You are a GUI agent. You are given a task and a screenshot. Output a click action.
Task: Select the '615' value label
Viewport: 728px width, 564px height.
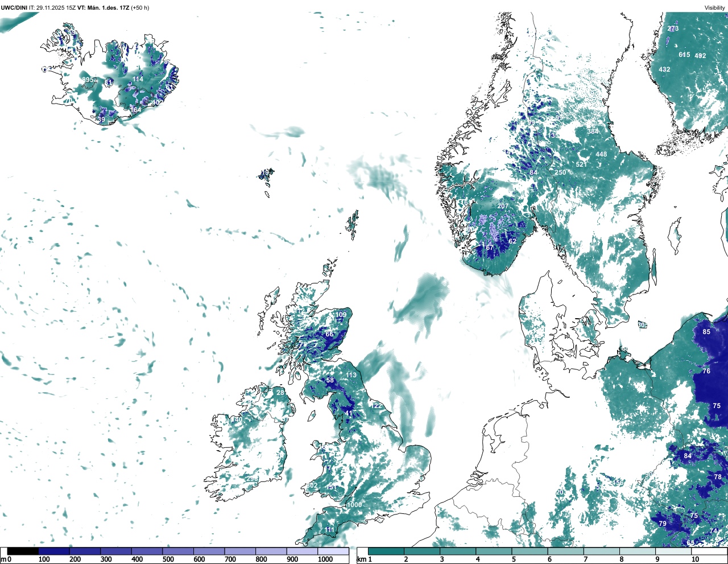click(x=684, y=55)
